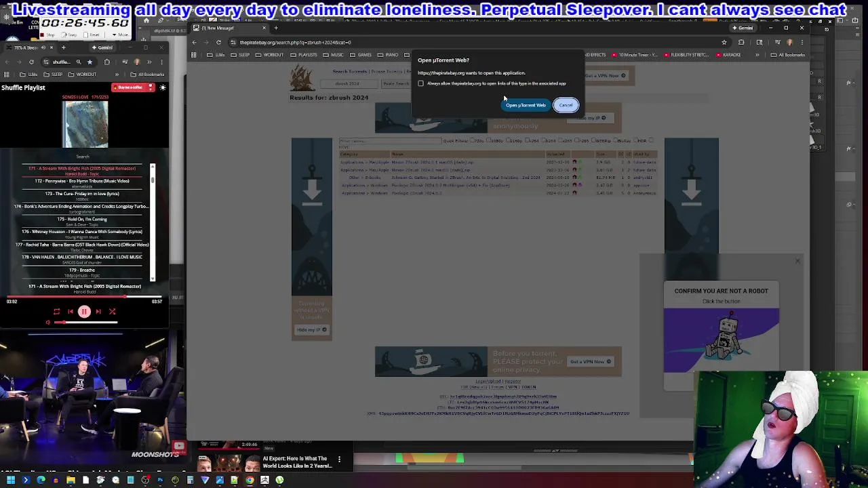This screenshot has height=488, width=868.
Task: Mute the playlist player speaker icon
Action: (47, 323)
